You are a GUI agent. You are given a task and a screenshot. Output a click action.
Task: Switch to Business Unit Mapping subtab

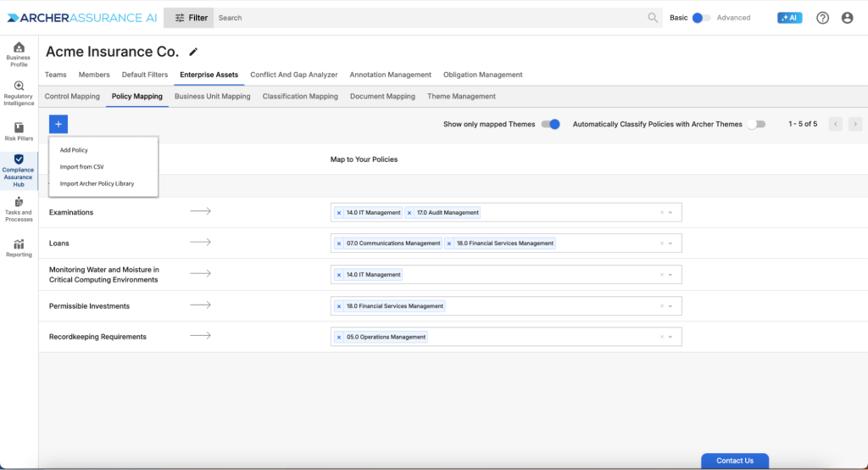coord(212,97)
